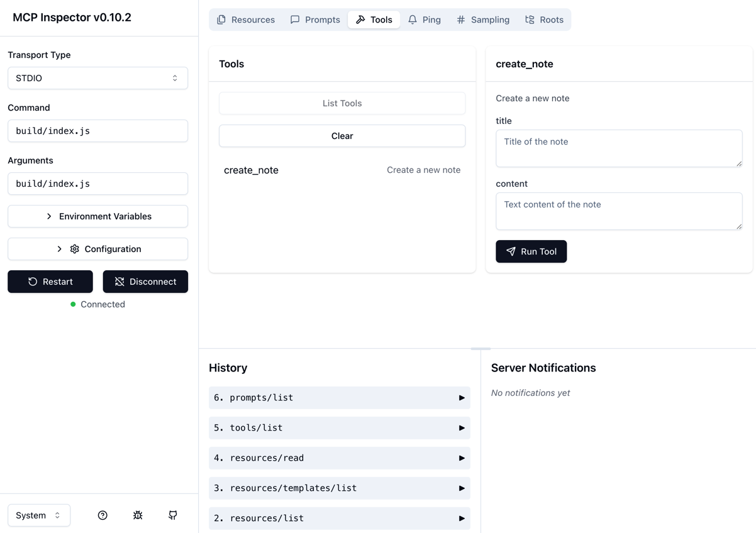Click the bug debugging icon

tap(138, 515)
